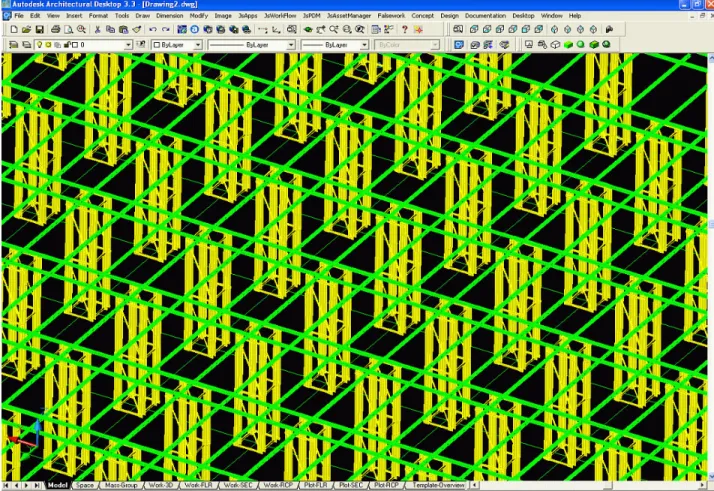The image size is (714, 491).
Task: Jump to last layout tab arrow
Action: 36,486
